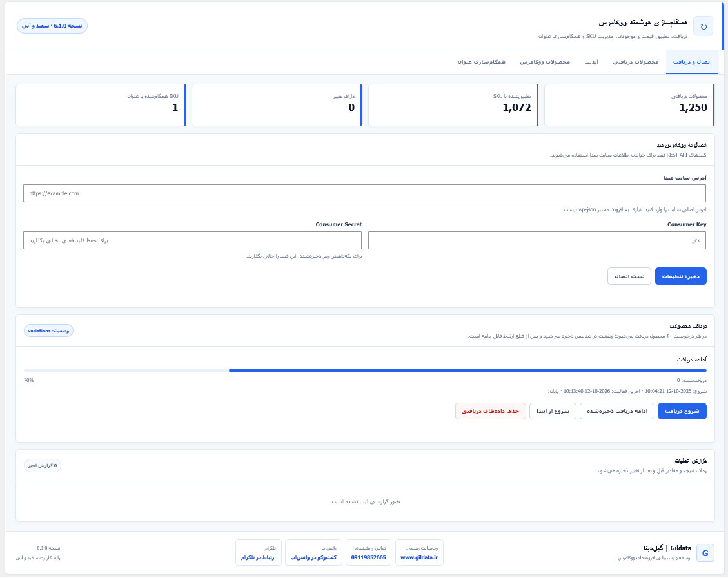The image size is (728, 578).
Task: Click the "دریافت محصولات" section heading
Action: [688, 326]
